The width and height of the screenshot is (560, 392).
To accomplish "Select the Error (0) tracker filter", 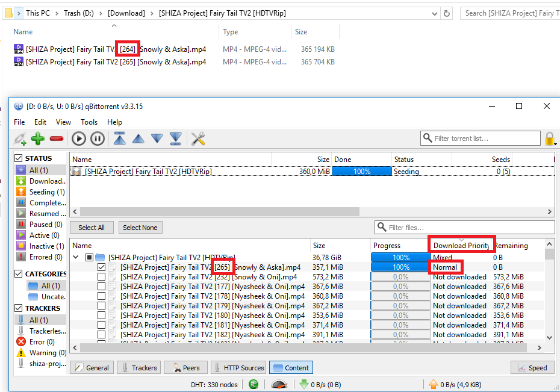I will (36, 341).
